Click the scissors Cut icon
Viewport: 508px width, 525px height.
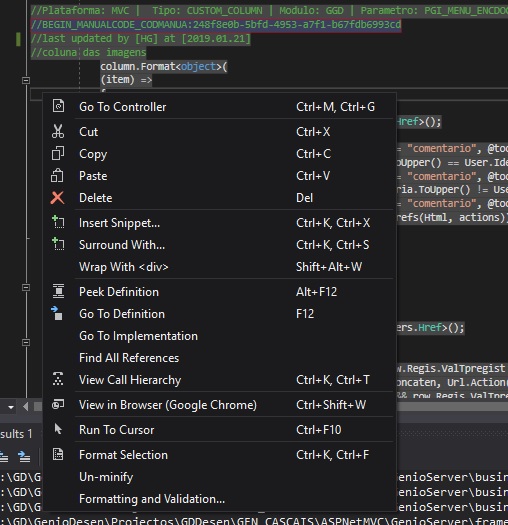[58, 131]
